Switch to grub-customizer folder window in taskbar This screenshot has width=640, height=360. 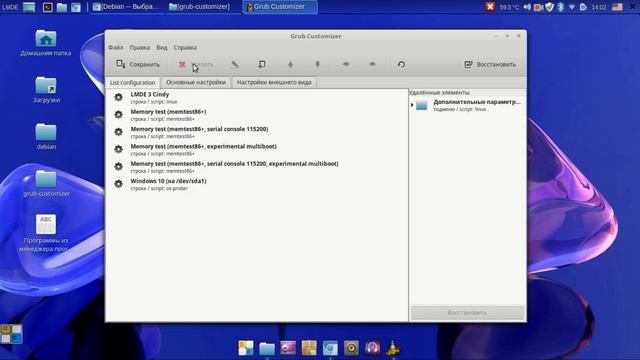click(203, 7)
